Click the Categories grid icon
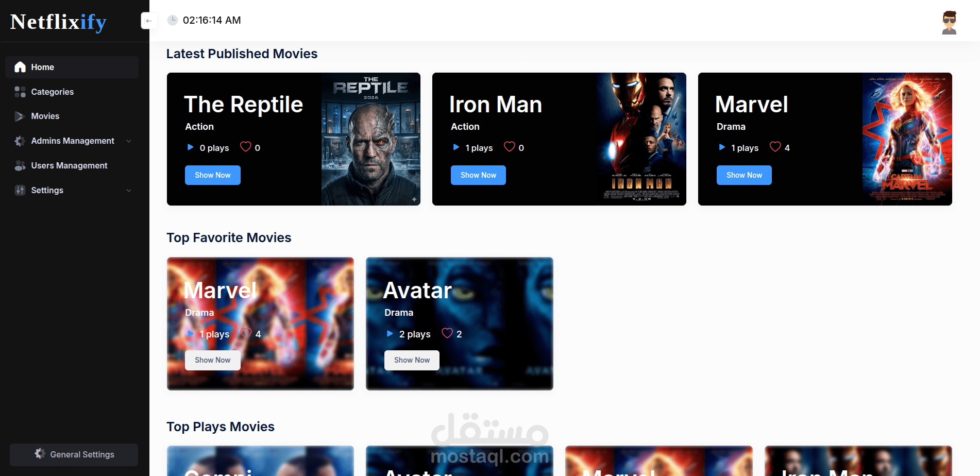Image resolution: width=980 pixels, height=476 pixels. [x=20, y=92]
